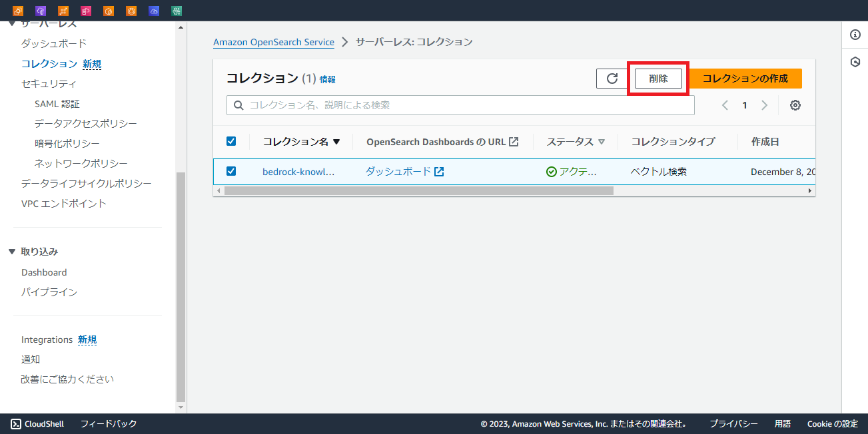Open the purple cloud service shortcut
The height and width of the screenshot is (434, 868).
pos(41,11)
